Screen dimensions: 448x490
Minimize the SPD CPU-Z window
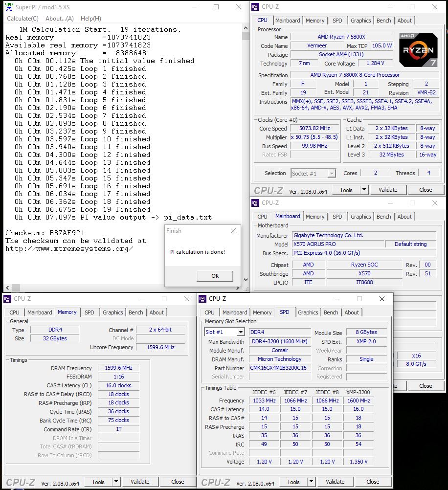click(x=337, y=299)
